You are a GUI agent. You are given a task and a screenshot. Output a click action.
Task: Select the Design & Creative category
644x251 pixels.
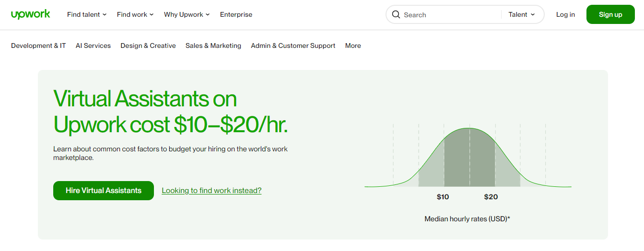pyautogui.click(x=148, y=46)
